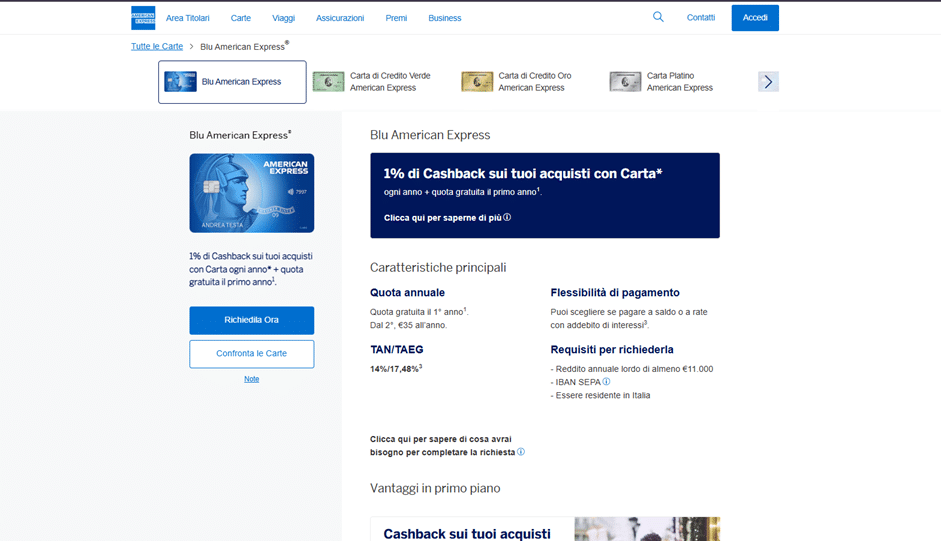Go to Tutte le Carte breadcrumb
This screenshot has height=541, width=941.
click(157, 46)
